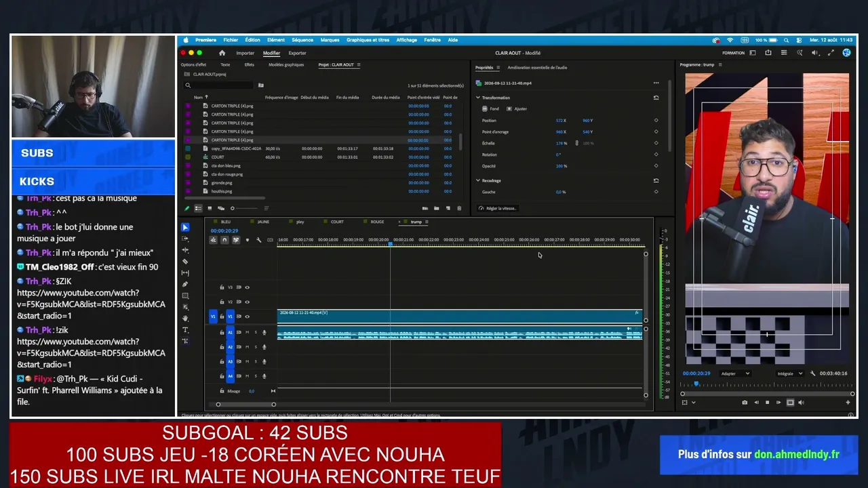Step back one frame in Program monitor
868x488 pixels.
(755, 403)
